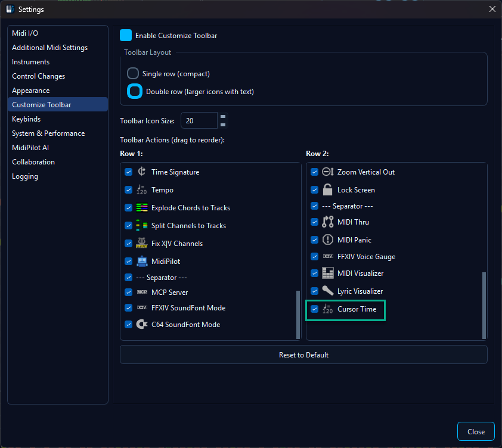Viewport: 502px width, 448px height.
Task: Click the MIDI Thru icon
Action: click(x=327, y=222)
